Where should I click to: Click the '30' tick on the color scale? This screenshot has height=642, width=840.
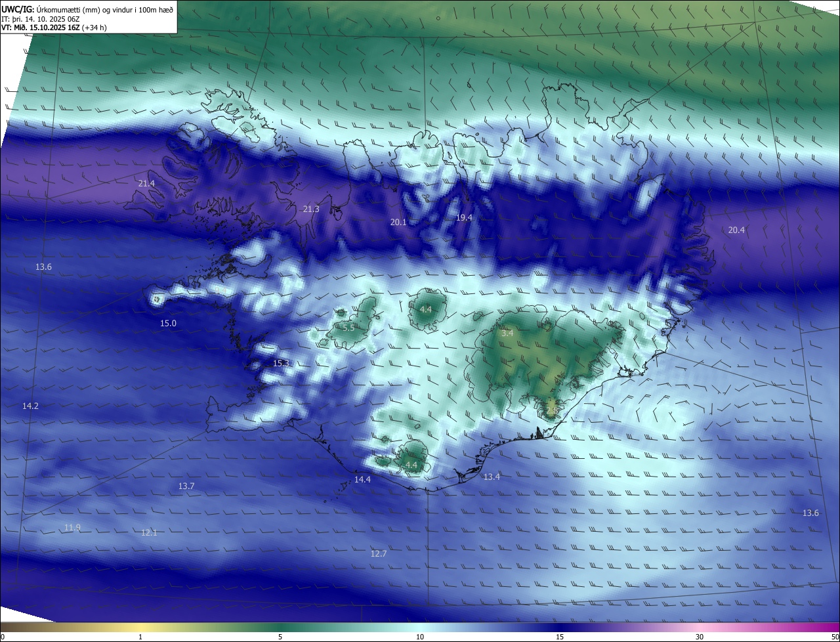click(700, 637)
